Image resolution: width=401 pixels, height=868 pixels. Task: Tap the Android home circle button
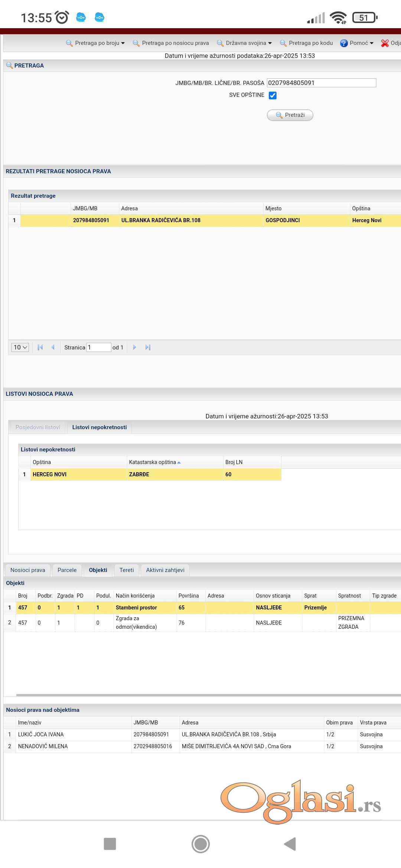(x=200, y=844)
